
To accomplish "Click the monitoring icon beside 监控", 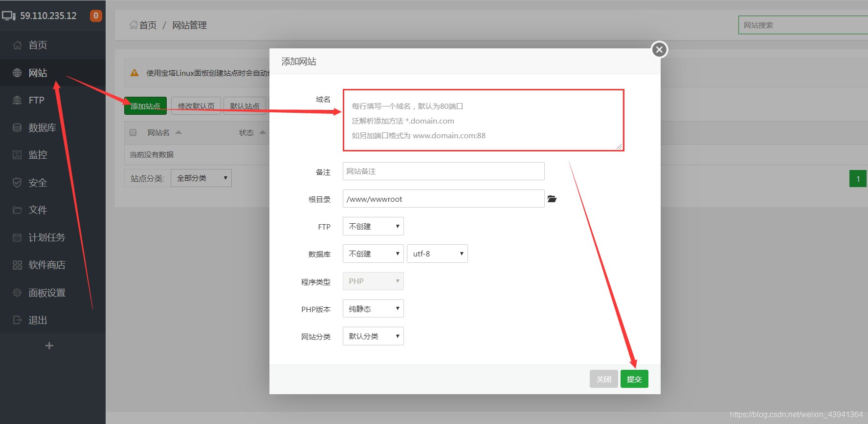I will pos(17,155).
